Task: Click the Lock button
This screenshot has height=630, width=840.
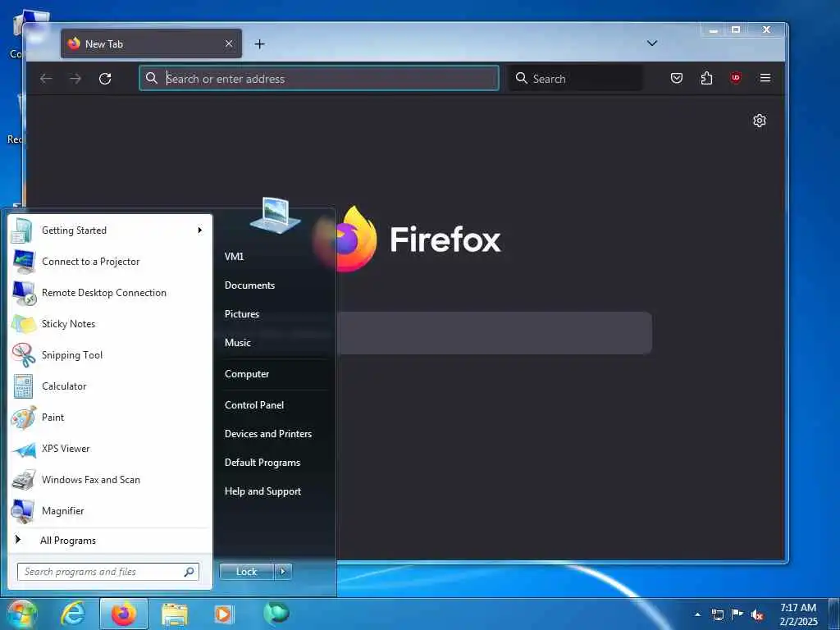Action: [x=247, y=572]
